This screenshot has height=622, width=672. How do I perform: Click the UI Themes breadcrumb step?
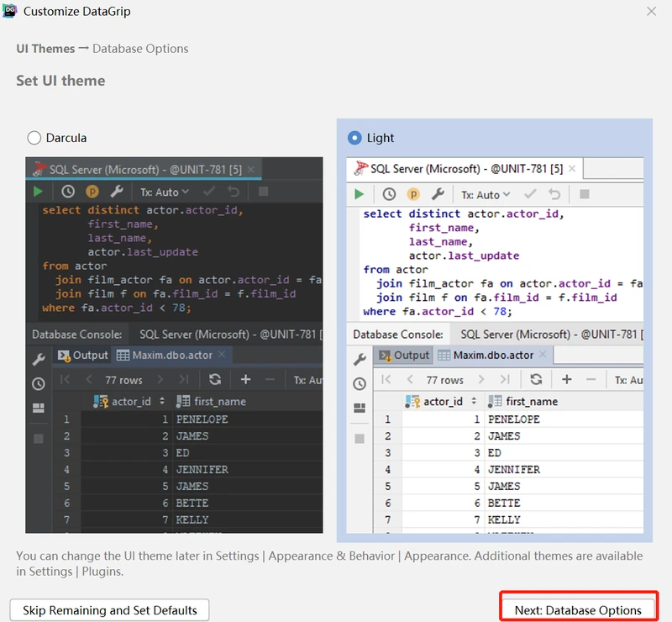coord(45,49)
